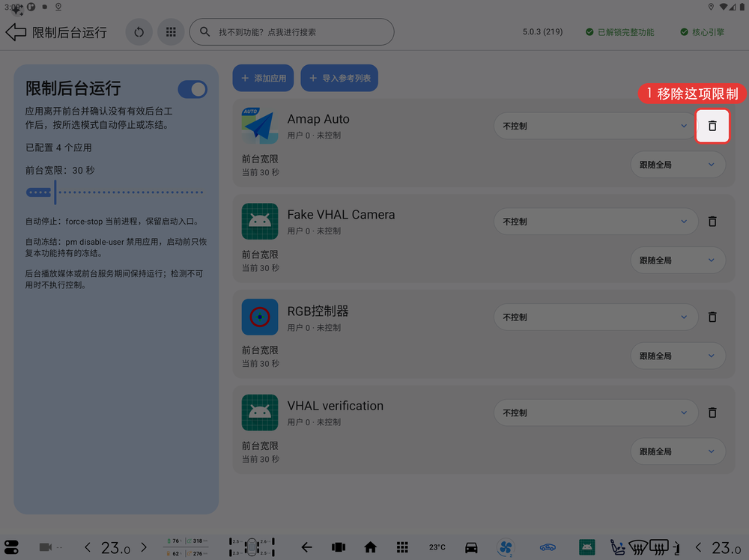Screen dimensions: 749x560
Task: Go back using the top-left arrow
Action: [16, 32]
